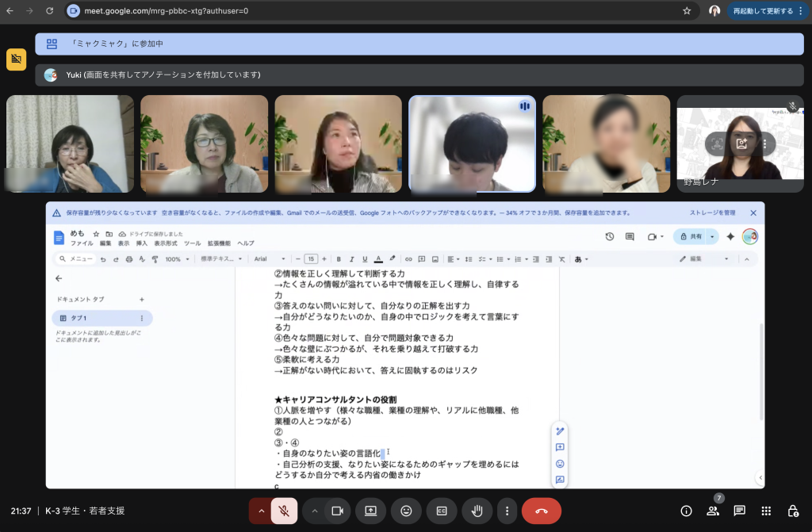Bookmark this page with the star icon

[687, 11]
